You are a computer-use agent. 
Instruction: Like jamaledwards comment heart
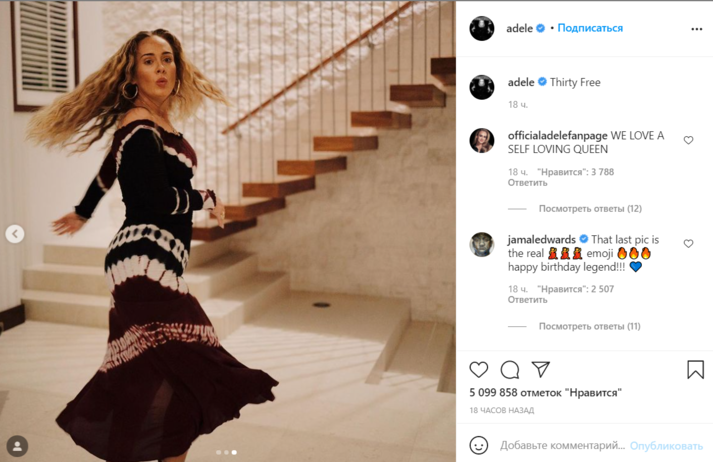(x=688, y=244)
